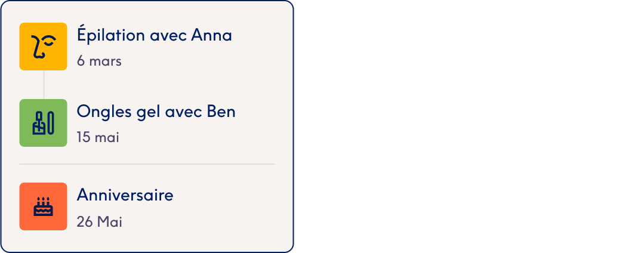Screen dimensions: 644x253
Task: Click the 26 Mai date
Action: (x=99, y=222)
